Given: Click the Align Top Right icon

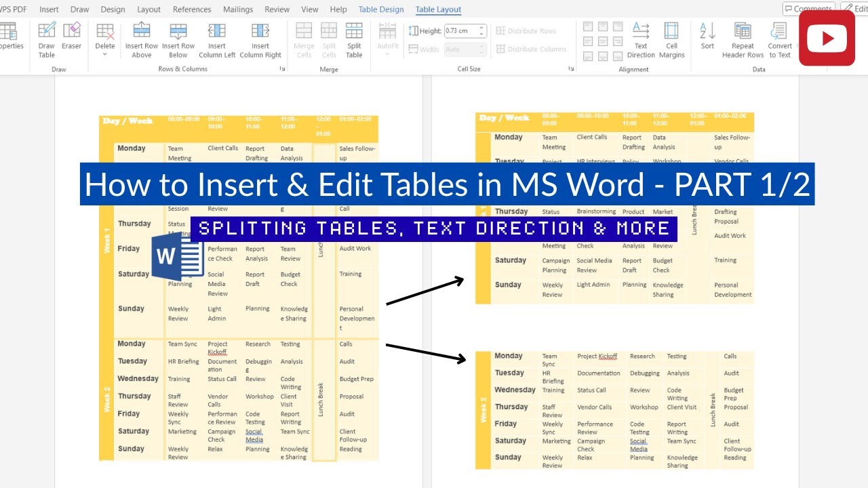Looking at the screenshot, I should click(x=618, y=26).
